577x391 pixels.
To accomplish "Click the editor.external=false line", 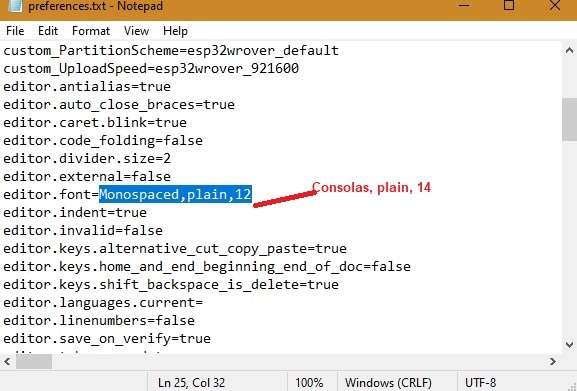I will (87, 177).
